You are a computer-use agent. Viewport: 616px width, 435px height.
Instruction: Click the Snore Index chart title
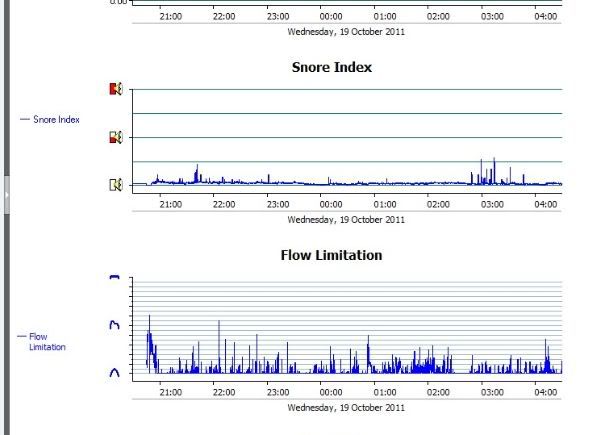pos(332,67)
